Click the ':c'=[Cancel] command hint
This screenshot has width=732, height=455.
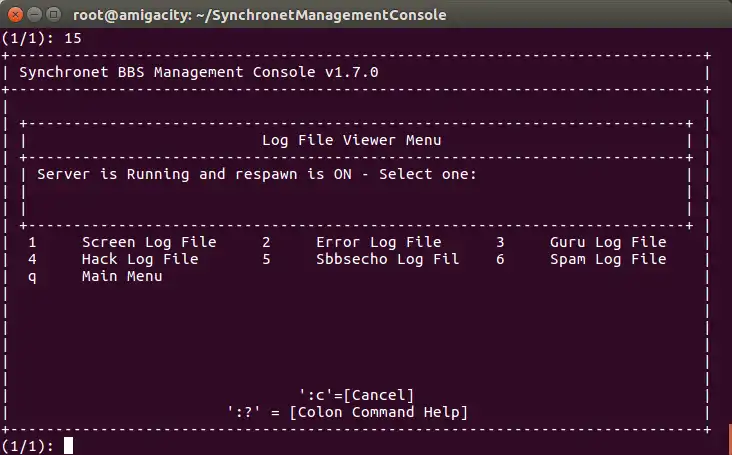[x=357, y=395]
